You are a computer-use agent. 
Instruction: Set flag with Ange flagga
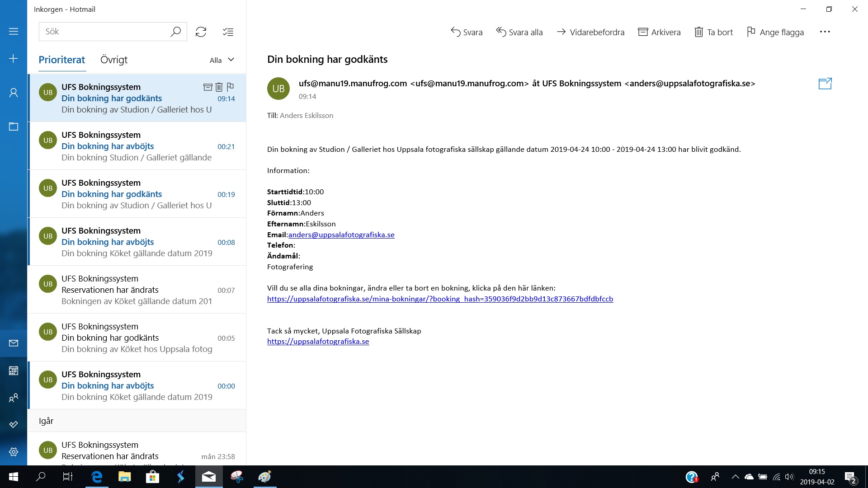tap(775, 32)
